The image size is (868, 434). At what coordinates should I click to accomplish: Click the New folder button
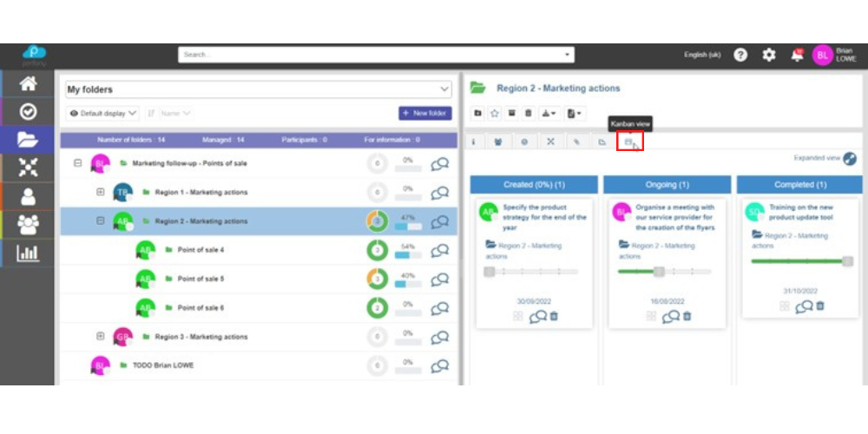tap(424, 113)
